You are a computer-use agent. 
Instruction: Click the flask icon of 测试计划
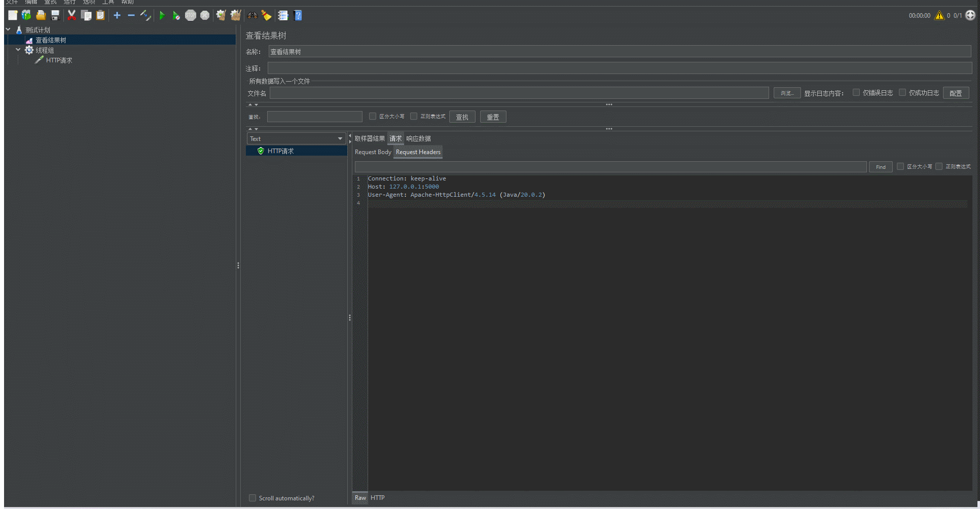pos(19,30)
